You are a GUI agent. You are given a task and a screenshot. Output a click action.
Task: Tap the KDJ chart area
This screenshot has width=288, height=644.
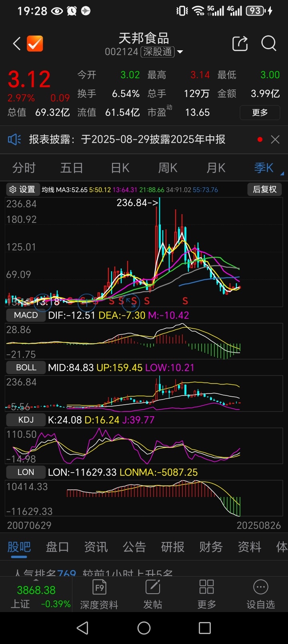[x=144, y=446]
